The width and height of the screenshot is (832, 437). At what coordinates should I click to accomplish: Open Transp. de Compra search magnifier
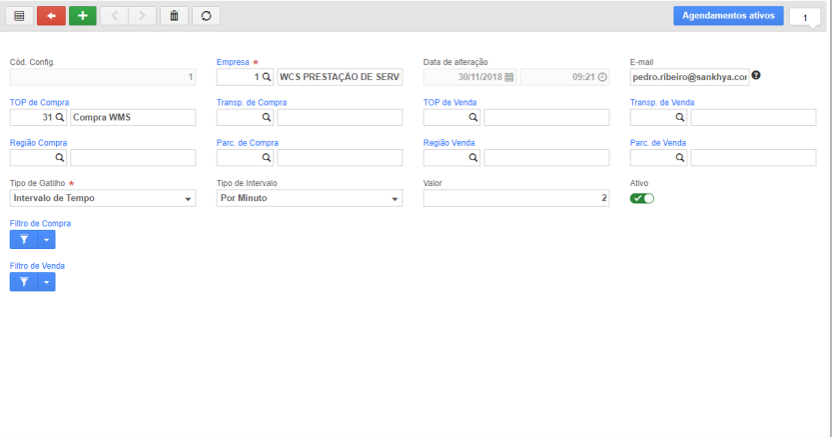click(x=266, y=117)
